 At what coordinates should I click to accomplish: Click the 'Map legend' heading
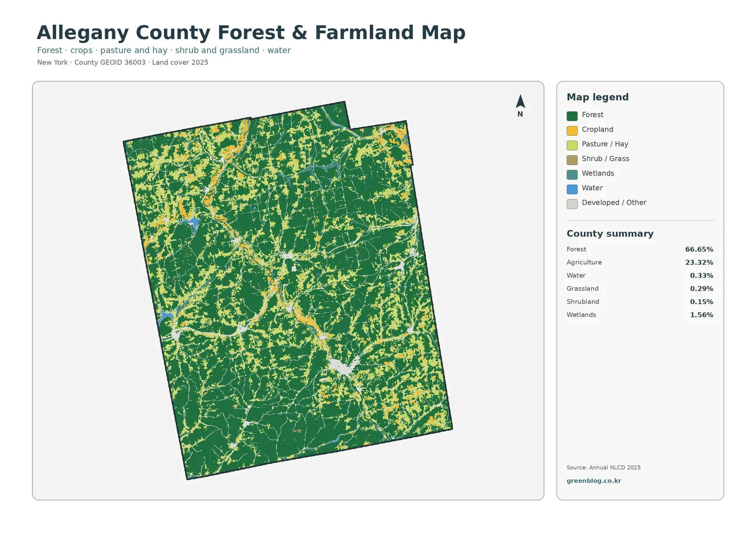[x=598, y=97]
